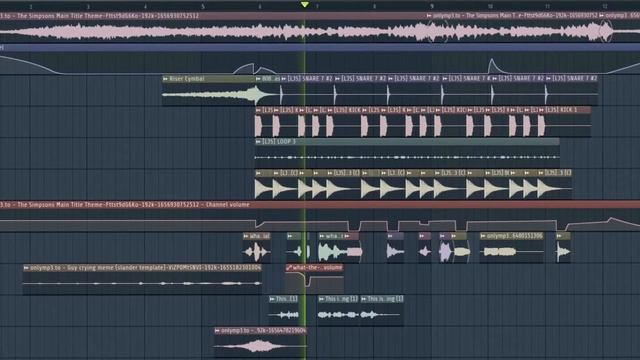This screenshot has height=360, width=640.
Task: Select the This is..ing [1] clip title
Action: coord(385,299)
